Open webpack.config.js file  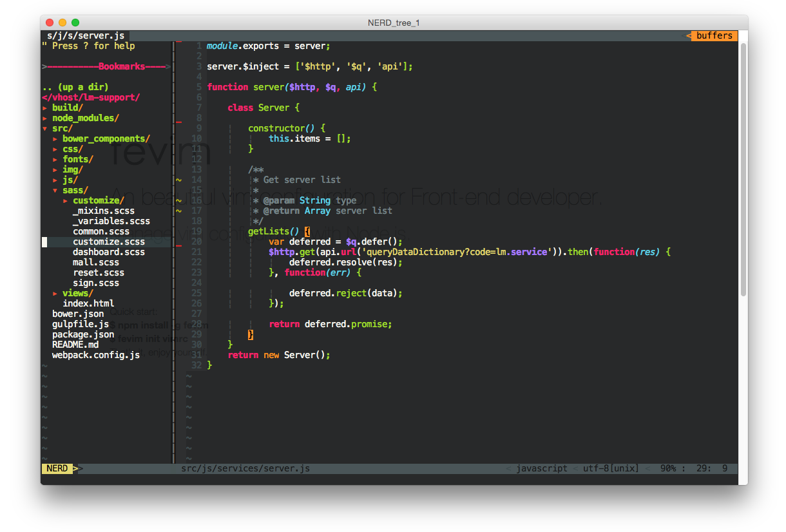point(95,356)
